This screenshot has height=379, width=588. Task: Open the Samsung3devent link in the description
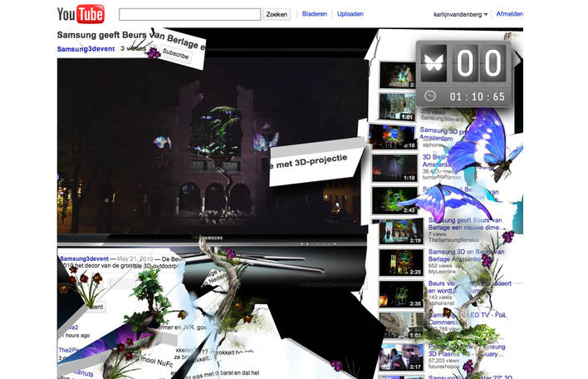(85, 258)
